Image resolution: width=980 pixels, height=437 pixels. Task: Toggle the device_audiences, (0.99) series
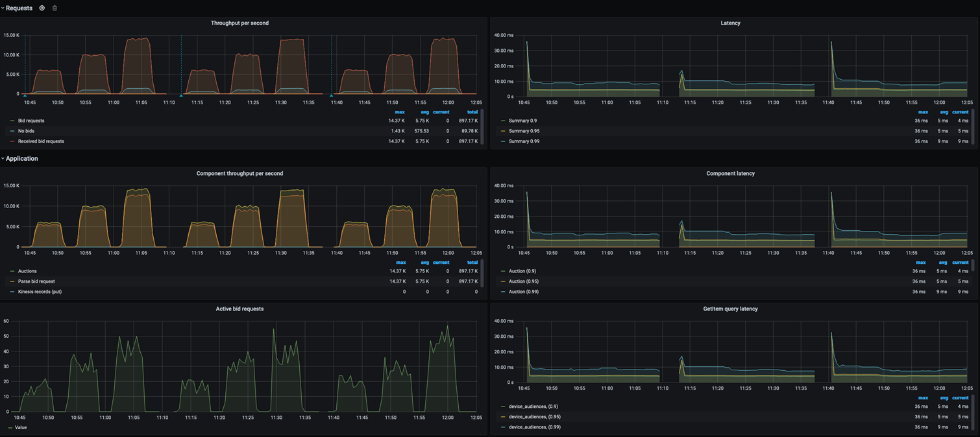click(x=535, y=427)
